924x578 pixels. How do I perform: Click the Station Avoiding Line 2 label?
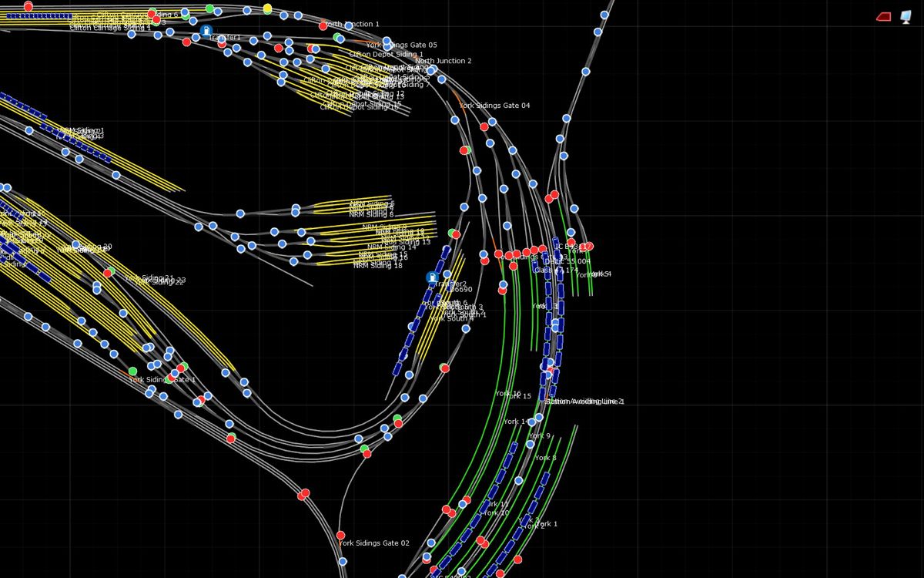pyautogui.click(x=585, y=402)
